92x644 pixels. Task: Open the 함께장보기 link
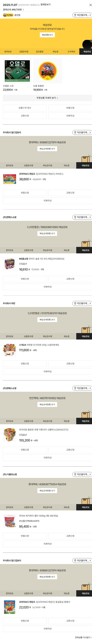tap(45, 5)
